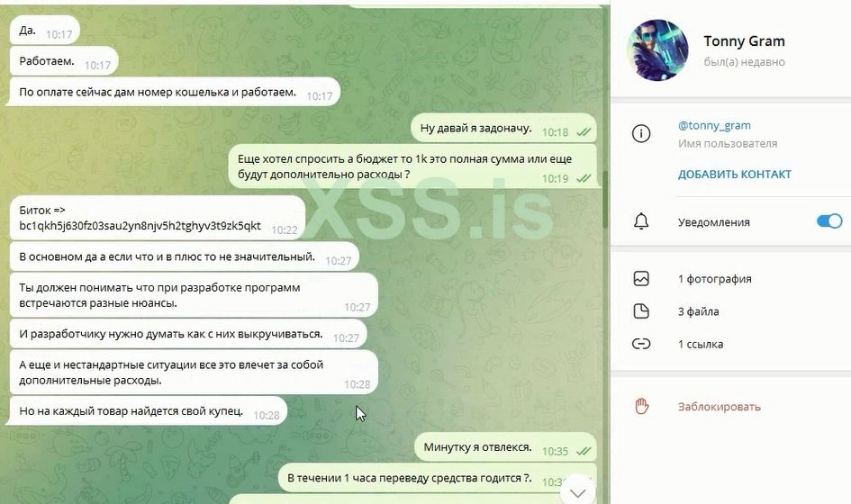Click the info circle icon beside username
This screenshot has width=851, height=504.
tap(641, 133)
